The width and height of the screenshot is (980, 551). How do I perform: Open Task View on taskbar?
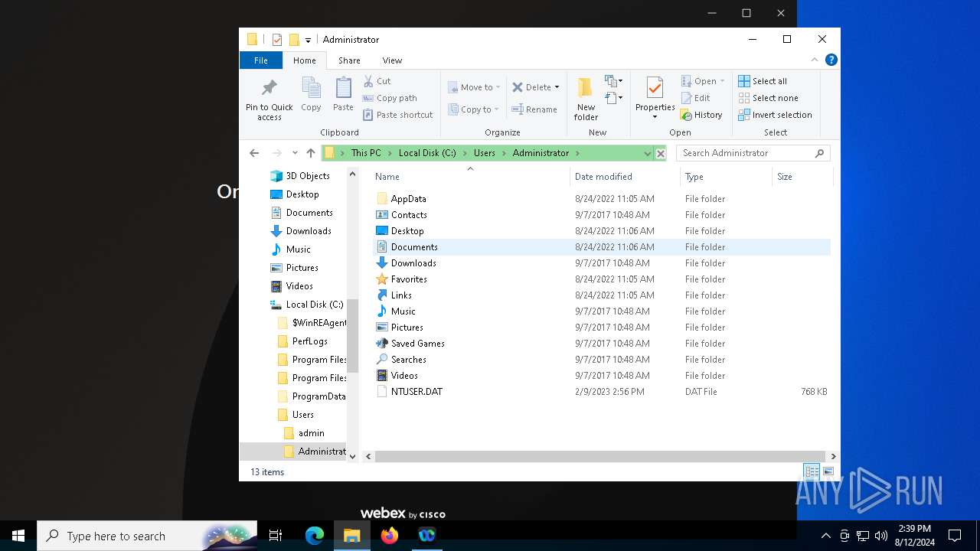(x=276, y=536)
